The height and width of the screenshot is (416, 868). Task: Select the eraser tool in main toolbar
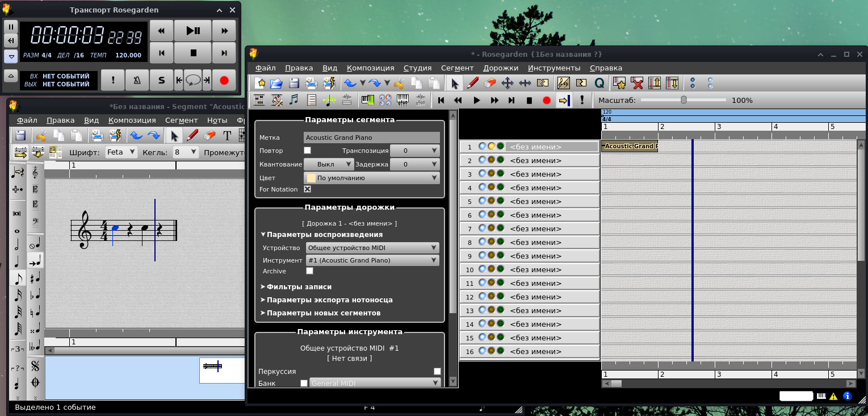click(x=490, y=84)
